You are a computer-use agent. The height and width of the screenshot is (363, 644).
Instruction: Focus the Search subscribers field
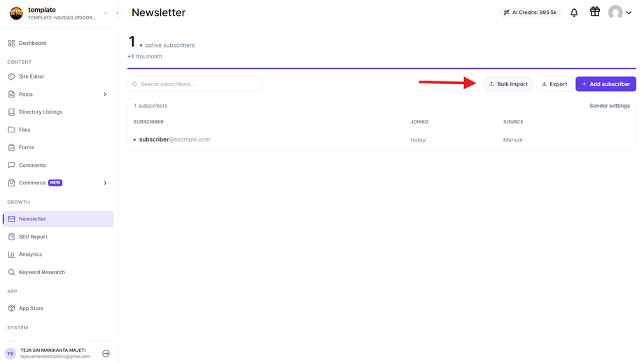click(x=195, y=84)
